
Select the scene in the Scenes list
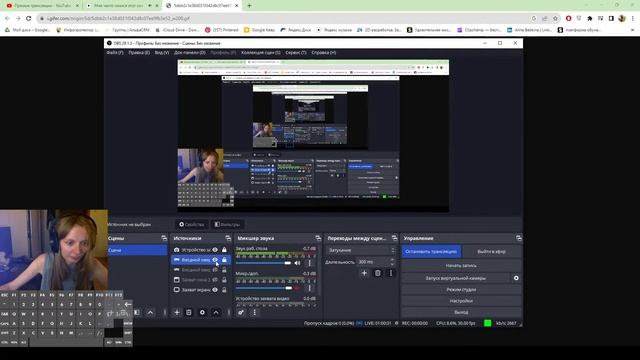click(137, 250)
